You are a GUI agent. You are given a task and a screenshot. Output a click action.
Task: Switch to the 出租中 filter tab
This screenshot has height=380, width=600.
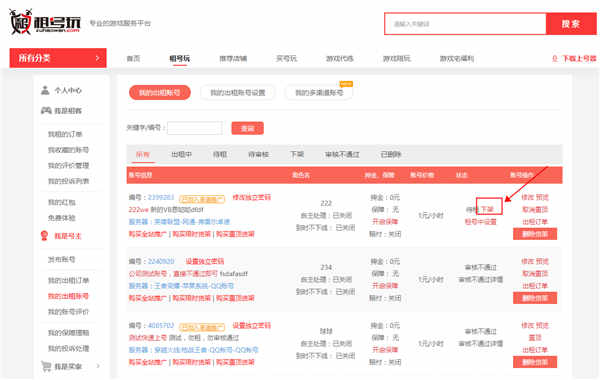pos(181,155)
